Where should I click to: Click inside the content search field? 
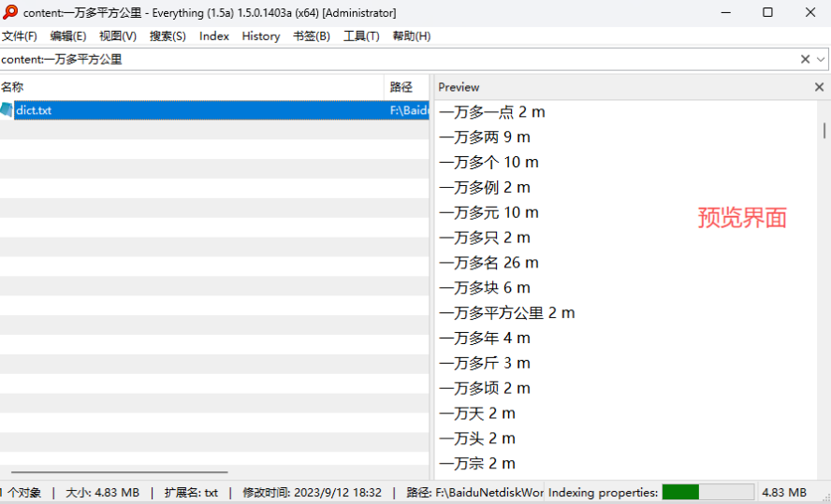point(398,59)
